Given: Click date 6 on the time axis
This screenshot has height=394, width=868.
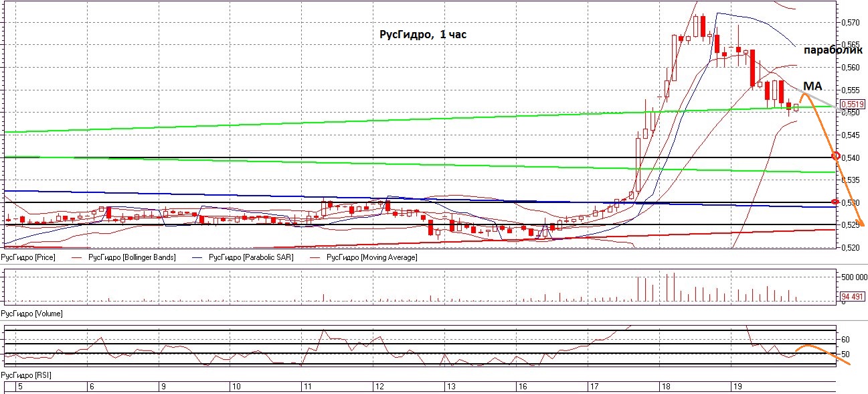Looking at the screenshot, I should [92, 387].
